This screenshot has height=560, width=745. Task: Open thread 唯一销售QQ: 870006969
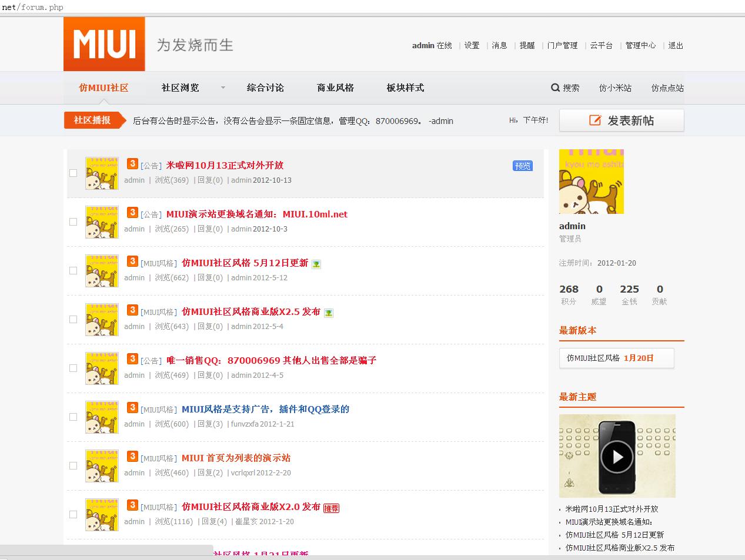[x=271, y=360]
